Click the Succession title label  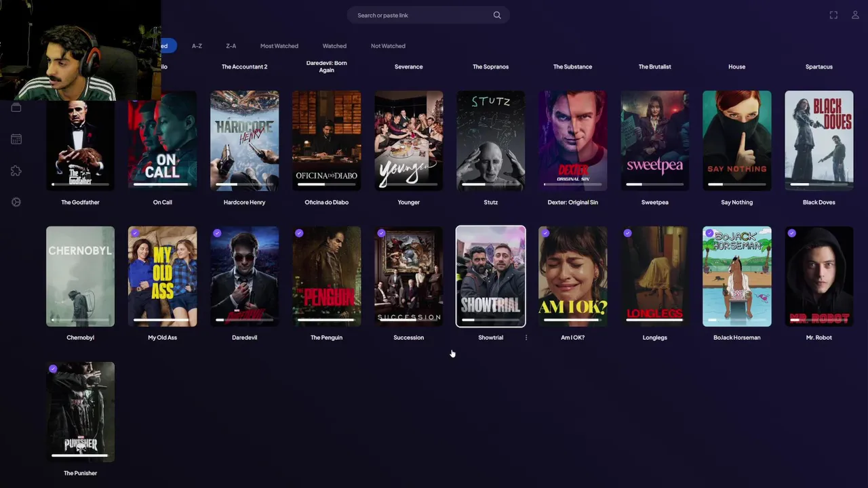click(408, 338)
